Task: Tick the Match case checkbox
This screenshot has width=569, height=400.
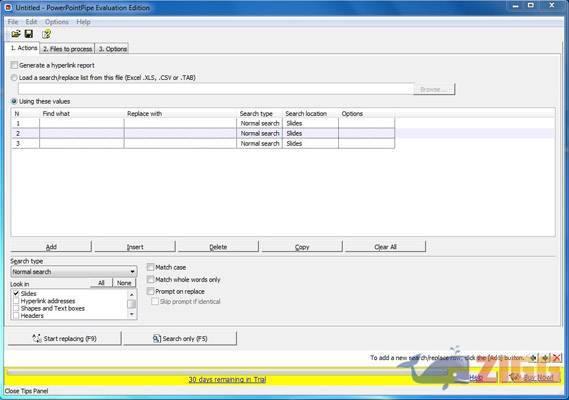Action: click(x=151, y=267)
